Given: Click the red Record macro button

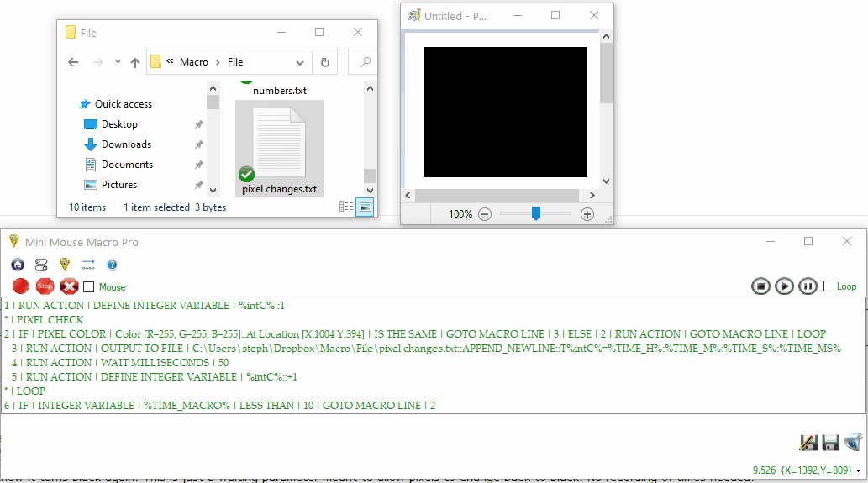Looking at the screenshot, I should (x=21, y=286).
